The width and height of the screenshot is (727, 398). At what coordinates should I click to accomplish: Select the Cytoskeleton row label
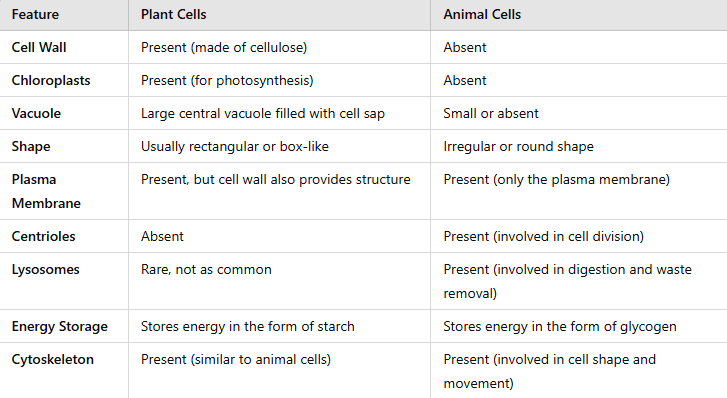[53, 359]
